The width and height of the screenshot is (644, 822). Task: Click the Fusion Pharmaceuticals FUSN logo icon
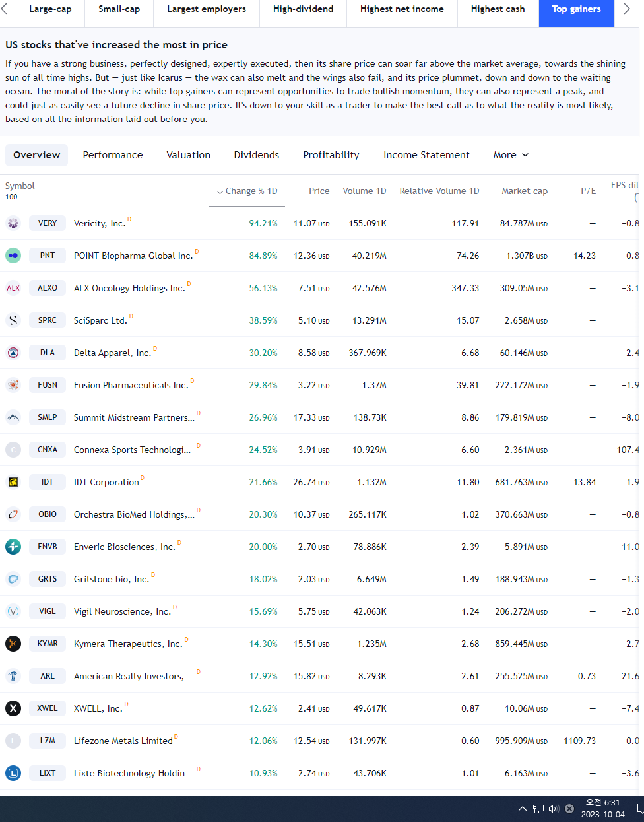pos(13,385)
